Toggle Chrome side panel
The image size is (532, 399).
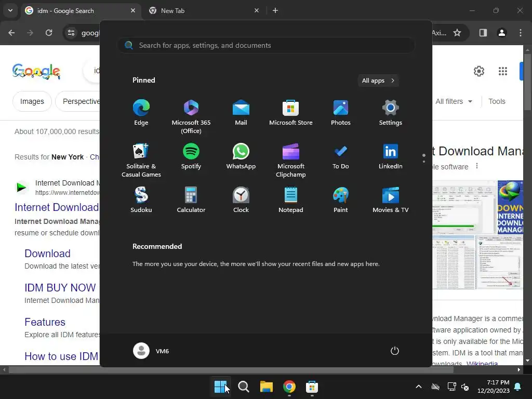coord(483,33)
